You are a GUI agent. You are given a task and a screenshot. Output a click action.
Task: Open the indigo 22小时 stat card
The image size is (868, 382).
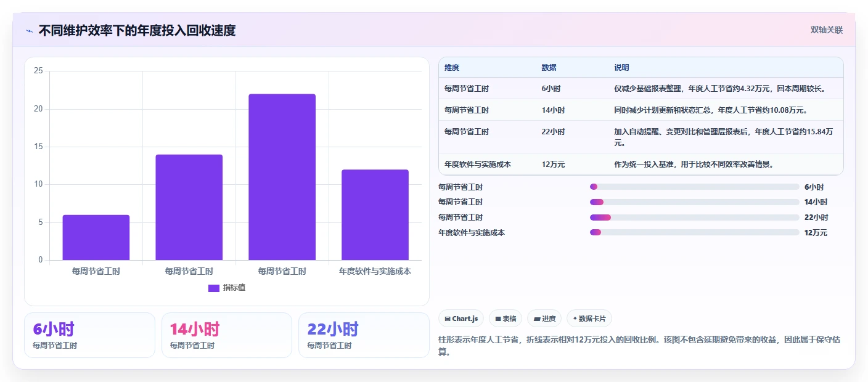click(x=364, y=335)
